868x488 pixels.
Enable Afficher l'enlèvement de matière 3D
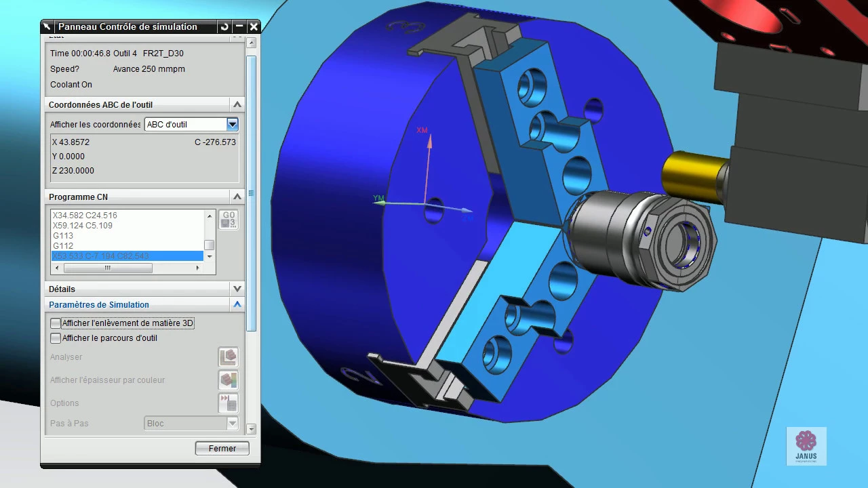pyautogui.click(x=56, y=323)
